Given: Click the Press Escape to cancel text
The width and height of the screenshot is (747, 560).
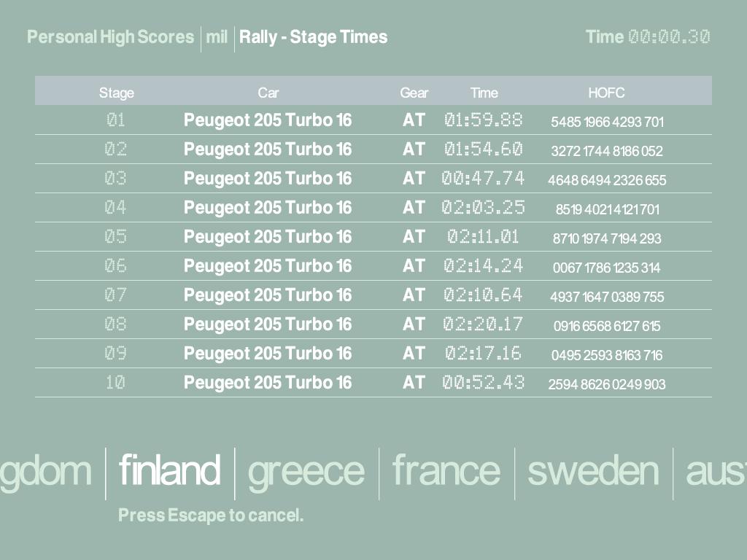Looking at the screenshot, I should 210,516.
